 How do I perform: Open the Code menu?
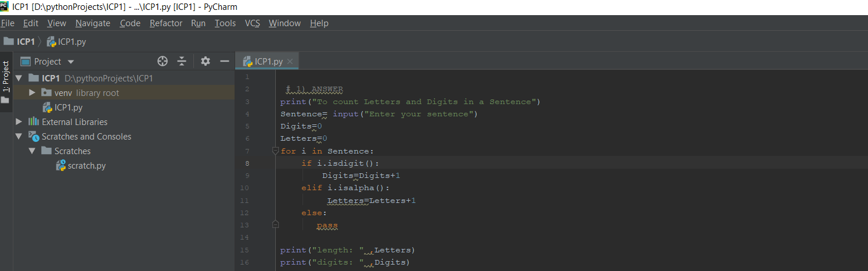[130, 23]
